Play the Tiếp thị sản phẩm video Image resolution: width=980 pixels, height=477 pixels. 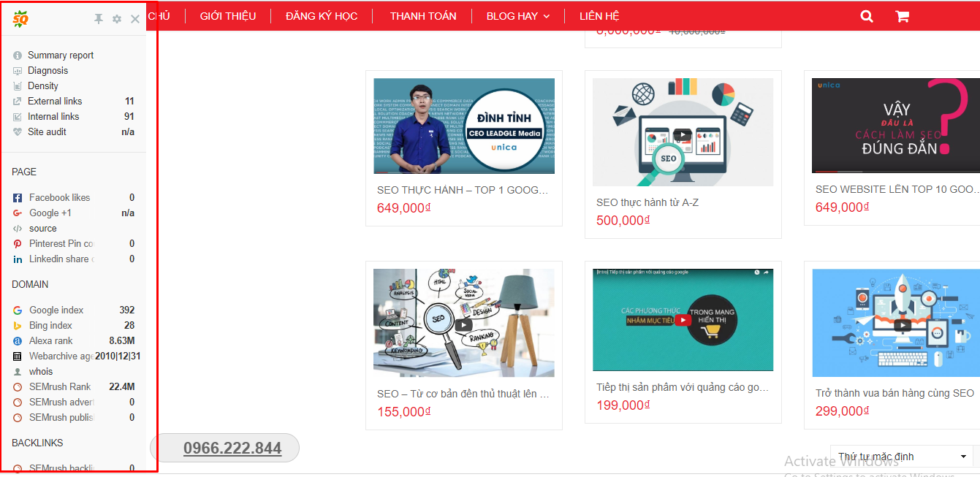pyautogui.click(x=683, y=319)
